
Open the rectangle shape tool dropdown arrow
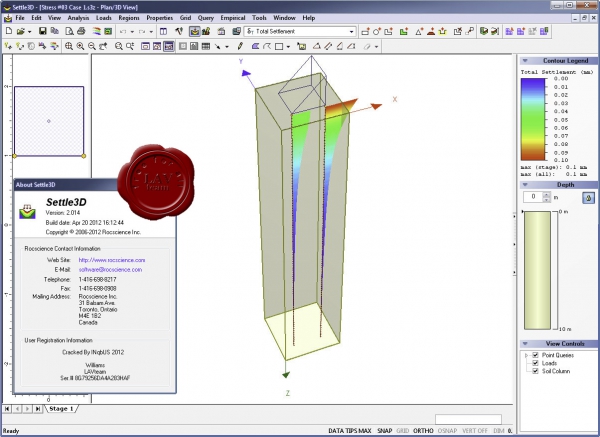pyautogui.click(x=288, y=47)
